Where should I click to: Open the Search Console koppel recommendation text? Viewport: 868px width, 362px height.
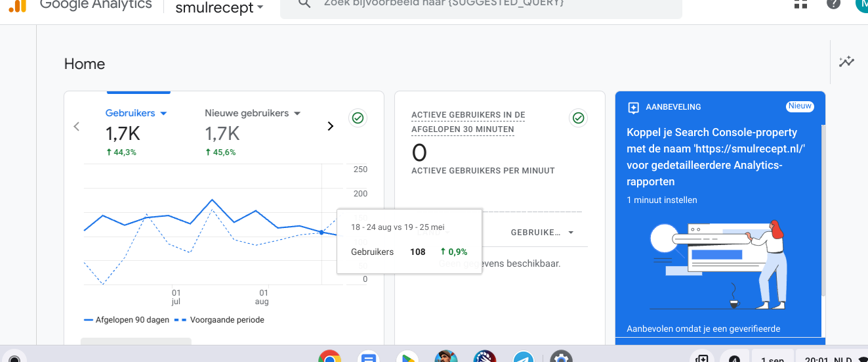tap(716, 157)
